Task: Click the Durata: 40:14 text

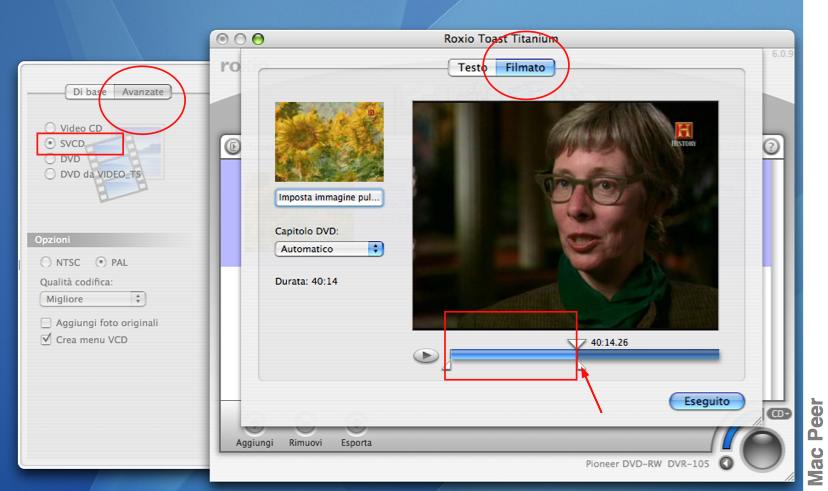Action: (x=306, y=281)
